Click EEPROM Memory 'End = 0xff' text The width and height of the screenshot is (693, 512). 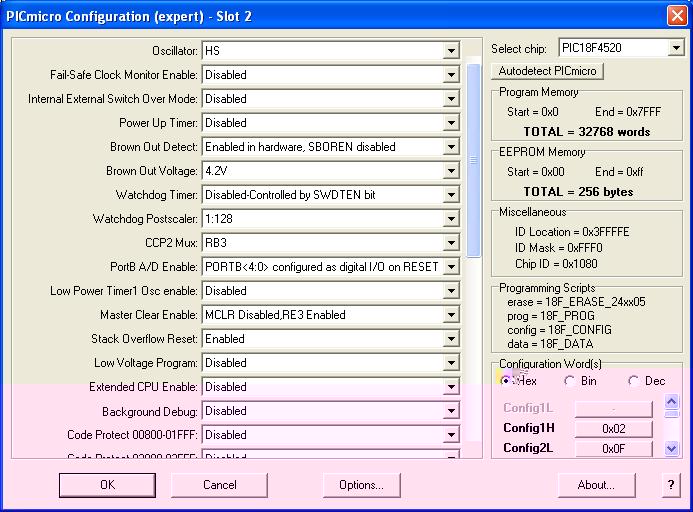619,172
